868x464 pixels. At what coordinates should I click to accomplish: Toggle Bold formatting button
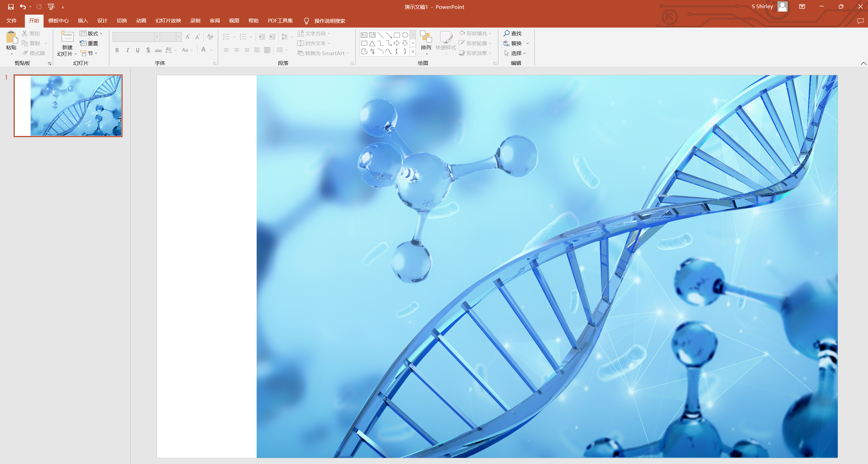pyautogui.click(x=117, y=50)
